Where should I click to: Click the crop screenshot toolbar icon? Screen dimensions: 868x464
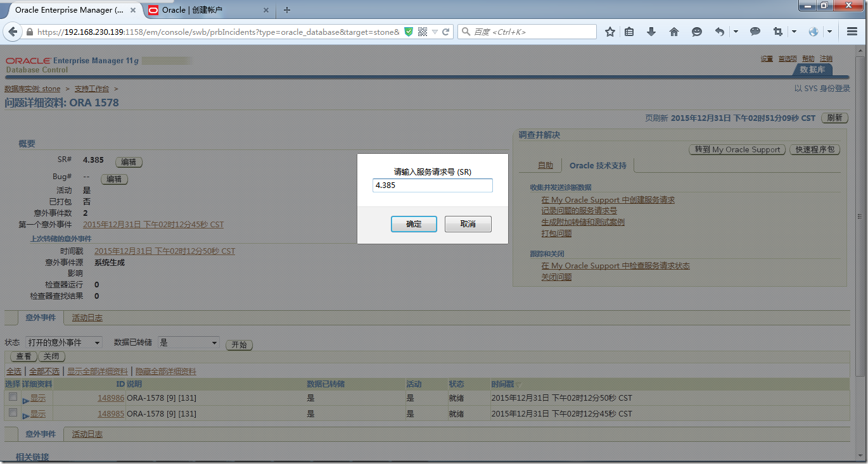(778, 32)
